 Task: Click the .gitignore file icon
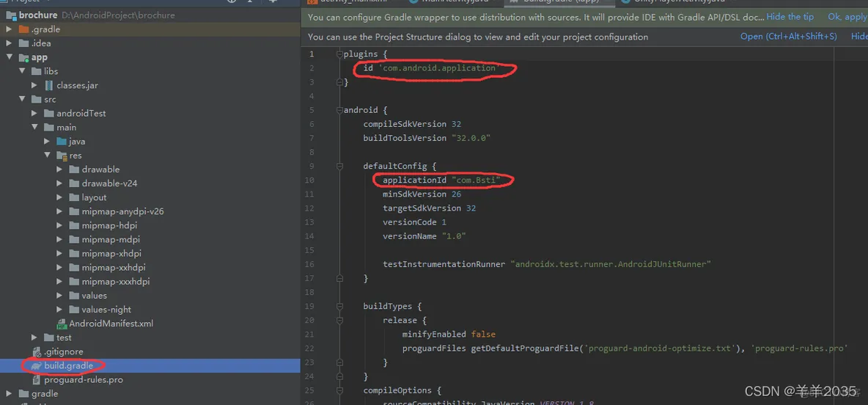click(x=37, y=352)
